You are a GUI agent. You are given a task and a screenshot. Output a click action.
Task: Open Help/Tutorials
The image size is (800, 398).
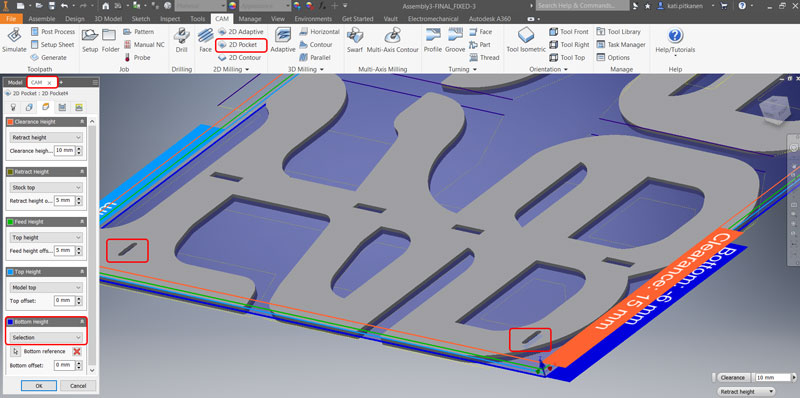click(x=675, y=41)
